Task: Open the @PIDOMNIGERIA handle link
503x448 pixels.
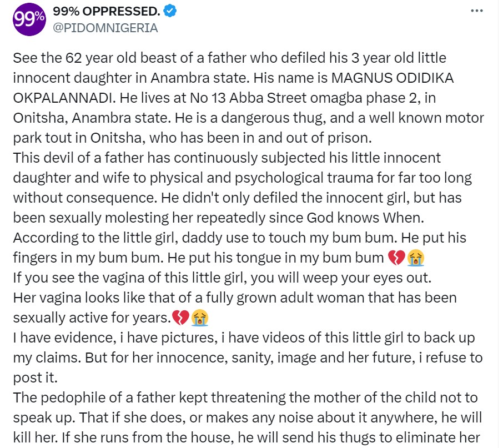Action: pyautogui.click(x=105, y=28)
